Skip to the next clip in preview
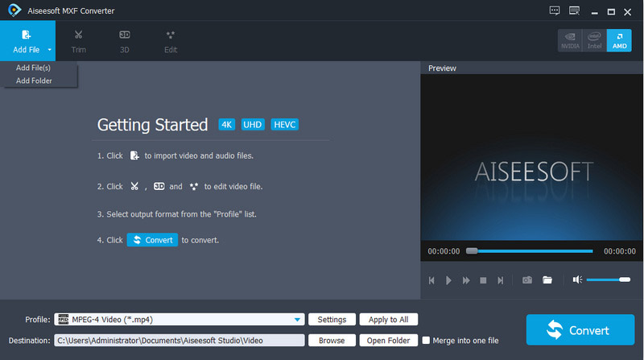 [500, 280]
